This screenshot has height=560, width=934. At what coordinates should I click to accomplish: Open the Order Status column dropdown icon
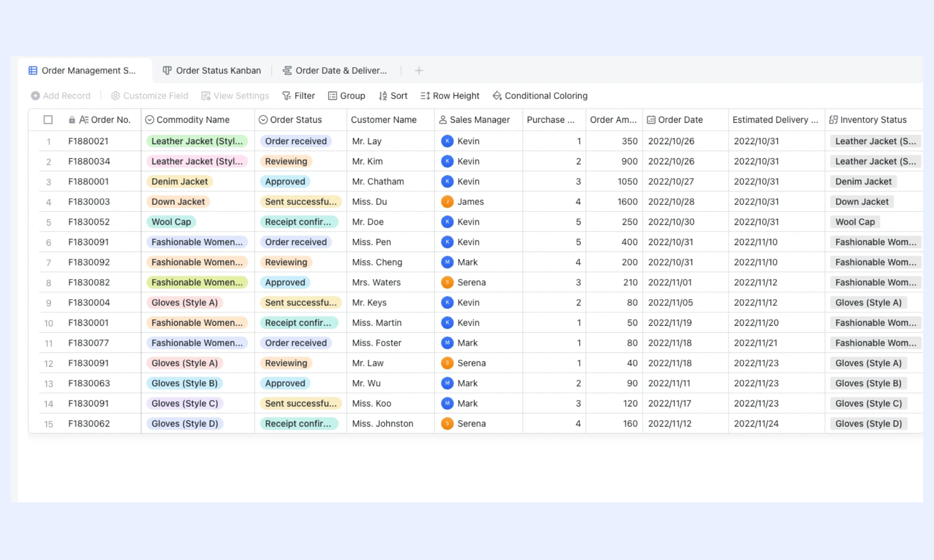click(263, 120)
